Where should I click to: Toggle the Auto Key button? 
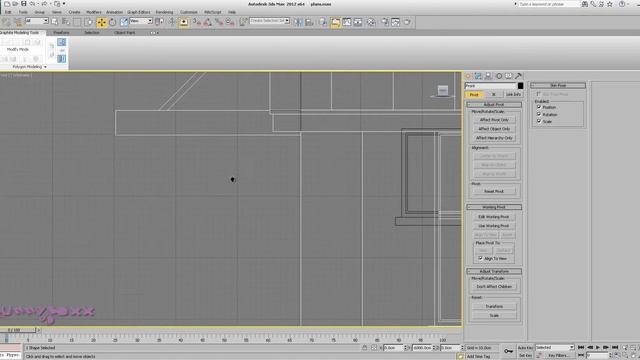(x=525, y=348)
